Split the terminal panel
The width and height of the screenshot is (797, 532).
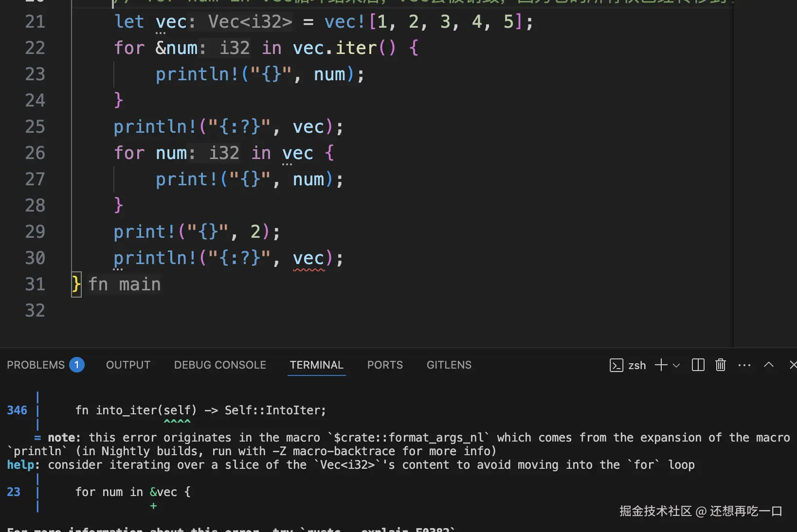point(698,365)
